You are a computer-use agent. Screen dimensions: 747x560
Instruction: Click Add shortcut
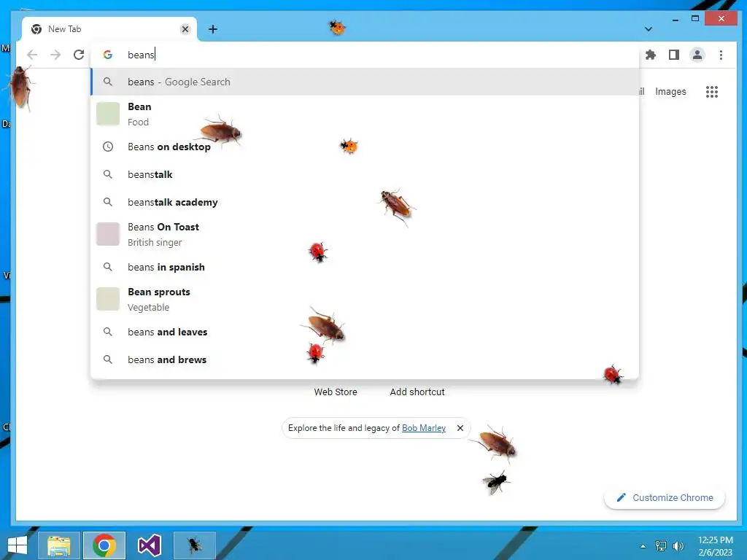pyautogui.click(x=417, y=392)
